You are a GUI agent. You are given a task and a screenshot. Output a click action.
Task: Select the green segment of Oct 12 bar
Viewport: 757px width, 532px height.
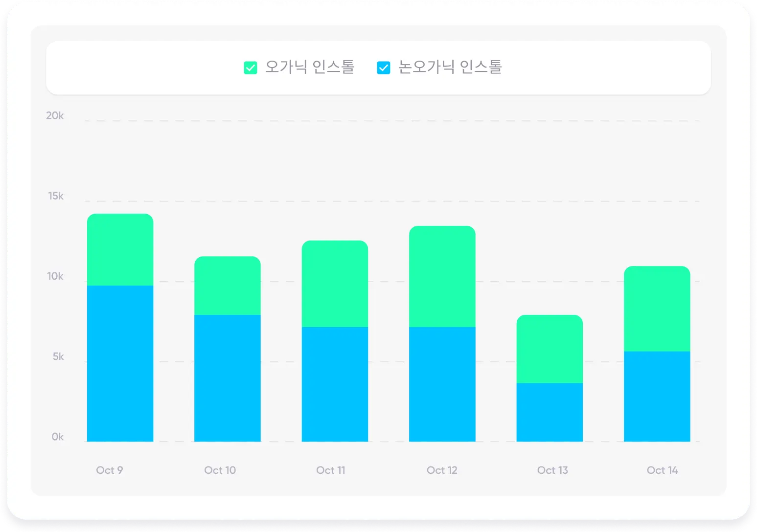click(x=442, y=276)
